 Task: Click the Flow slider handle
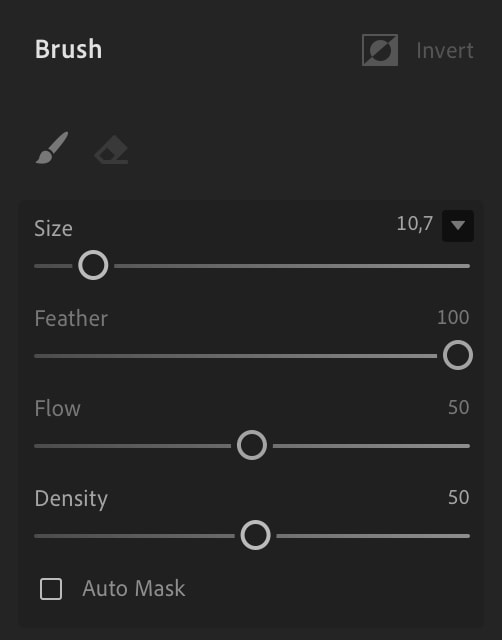click(252, 445)
